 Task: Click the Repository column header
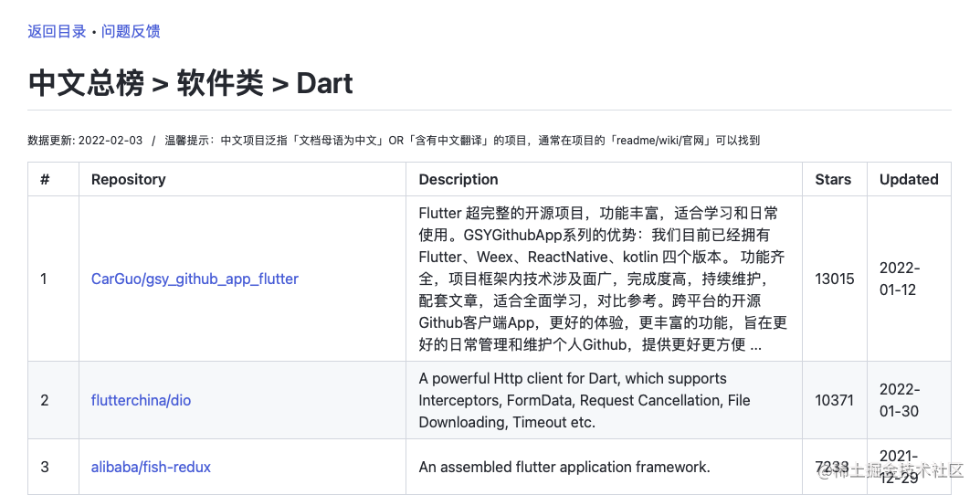tap(128, 179)
